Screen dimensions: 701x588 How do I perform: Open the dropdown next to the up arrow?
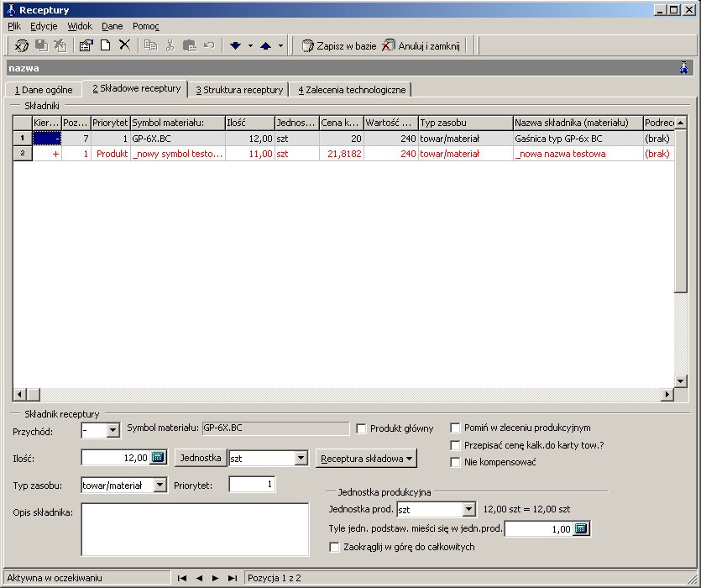pyautogui.click(x=280, y=45)
